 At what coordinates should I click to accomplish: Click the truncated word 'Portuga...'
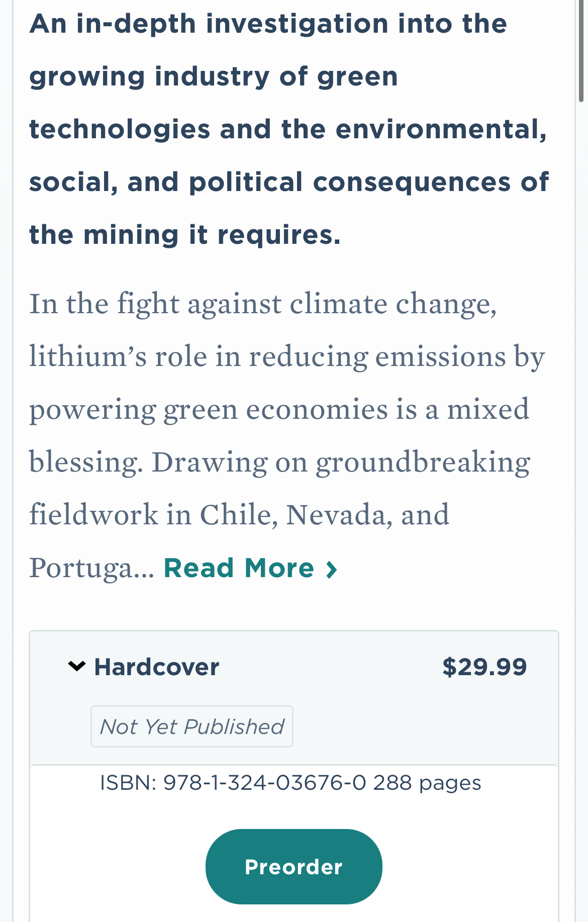coord(91,569)
